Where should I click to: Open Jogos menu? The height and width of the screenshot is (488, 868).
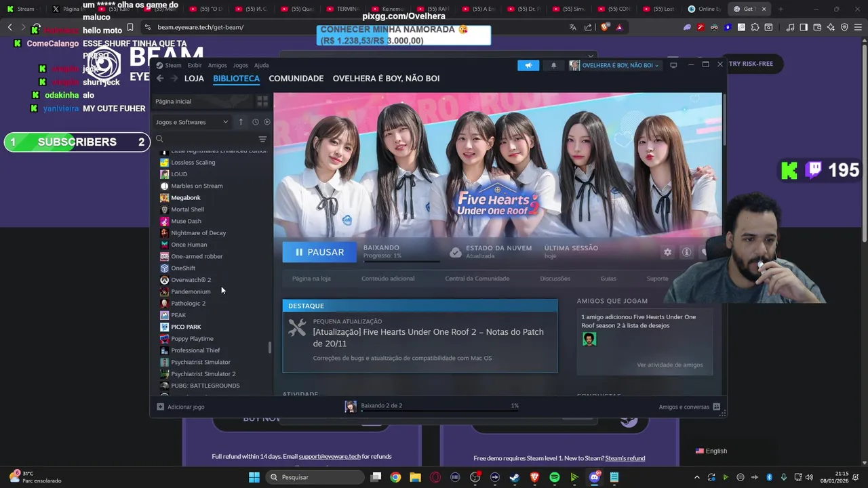tap(241, 65)
